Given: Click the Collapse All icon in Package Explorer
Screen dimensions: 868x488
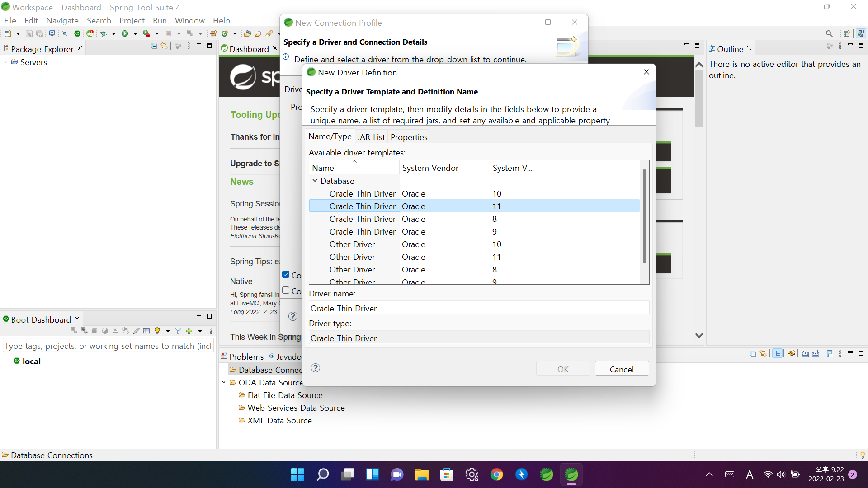Looking at the screenshot, I should click(154, 46).
